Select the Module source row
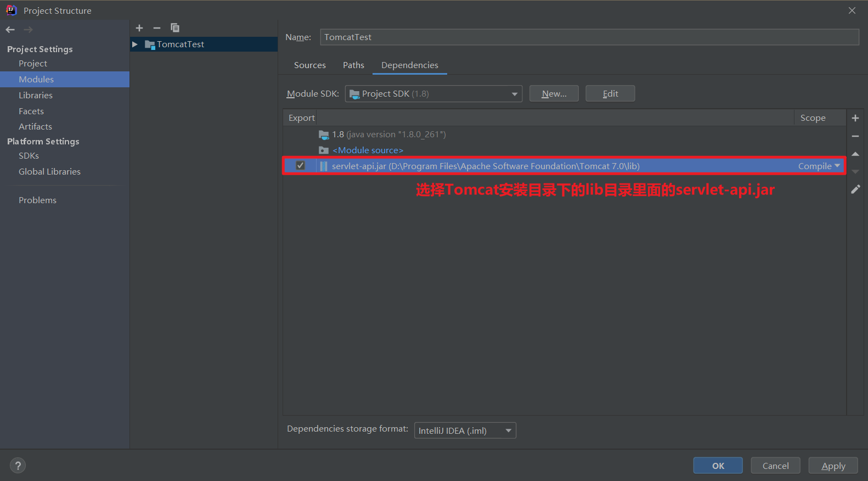 [565, 150]
